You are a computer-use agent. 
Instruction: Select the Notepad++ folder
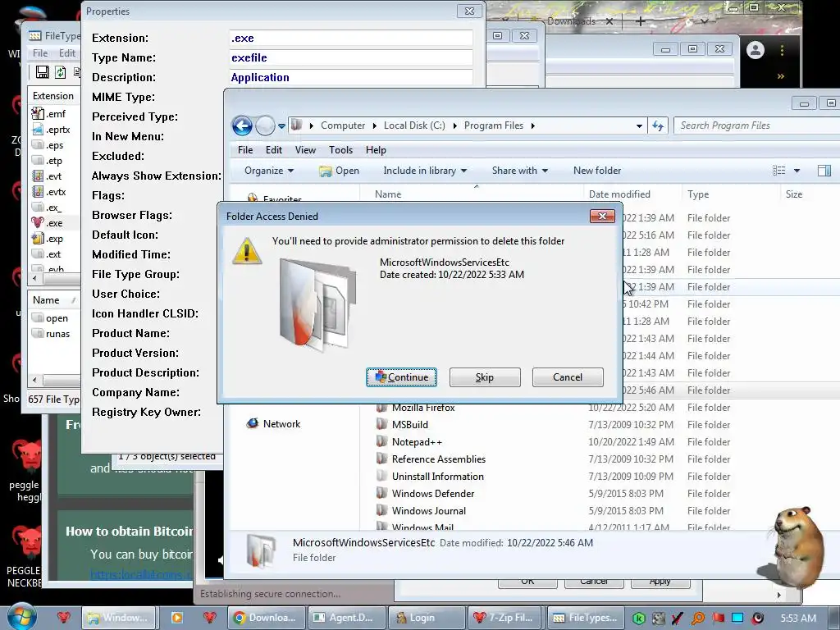417,442
